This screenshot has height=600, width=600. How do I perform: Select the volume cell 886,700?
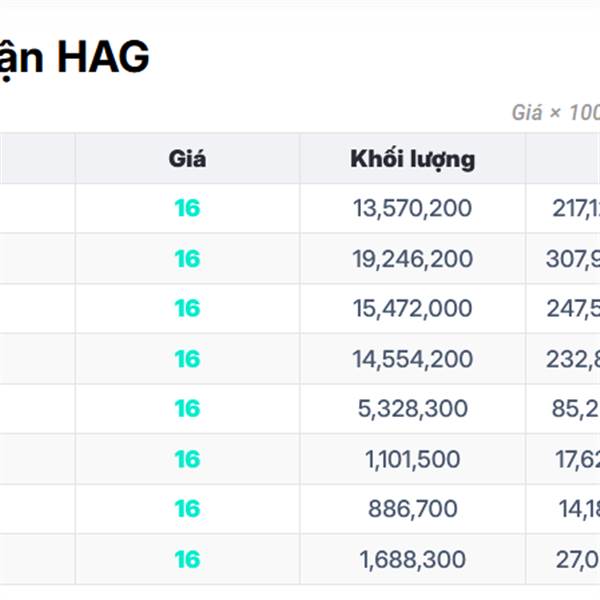pyautogui.click(x=412, y=509)
